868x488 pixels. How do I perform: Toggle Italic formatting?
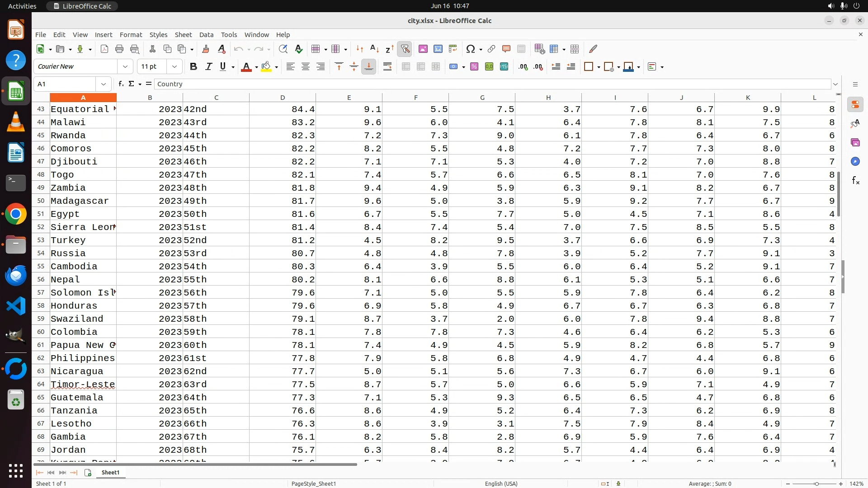pyautogui.click(x=208, y=67)
